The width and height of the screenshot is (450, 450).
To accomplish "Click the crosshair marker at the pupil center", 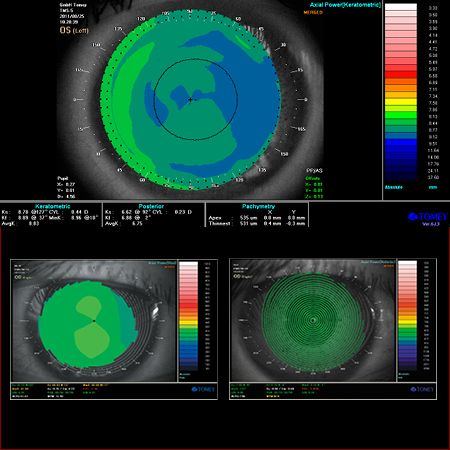I will [190, 99].
